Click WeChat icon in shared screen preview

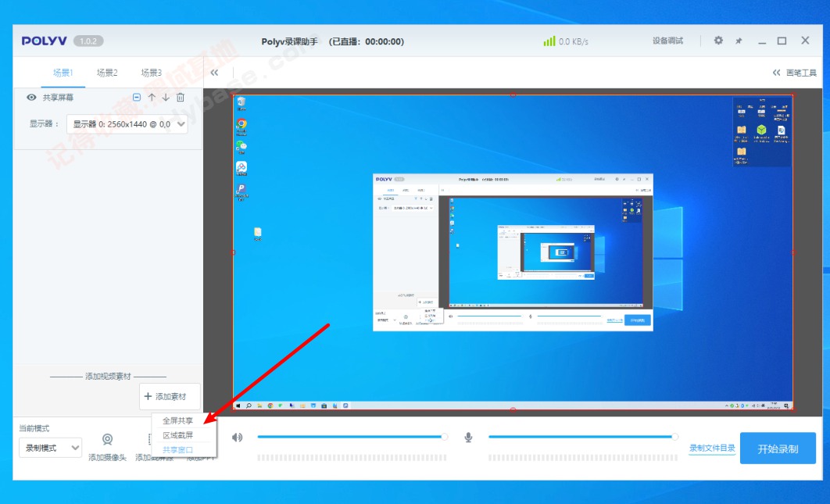tap(241, 146)
